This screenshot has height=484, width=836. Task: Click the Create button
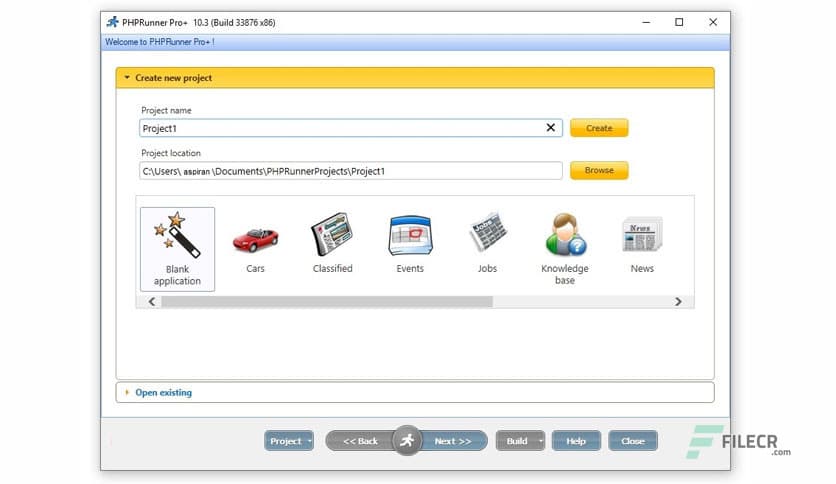pyautogui.click(x=599, y=128)
